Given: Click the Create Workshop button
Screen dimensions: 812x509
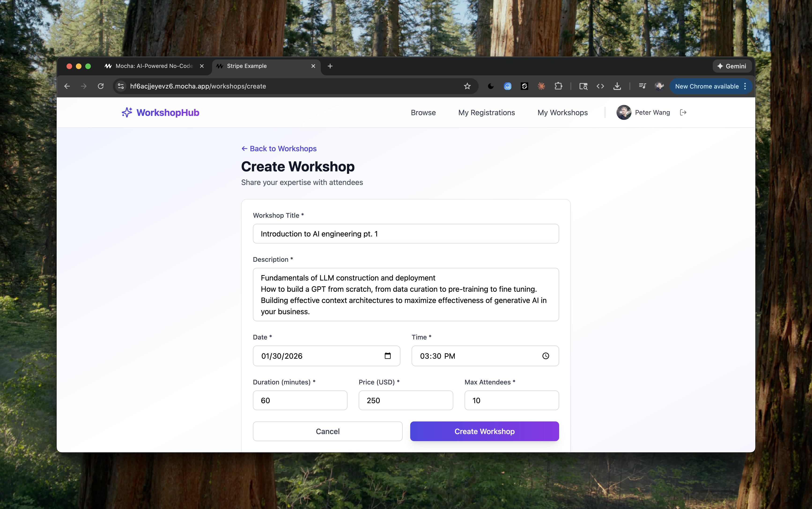Looking at the screenshot, I should point(484,431).
